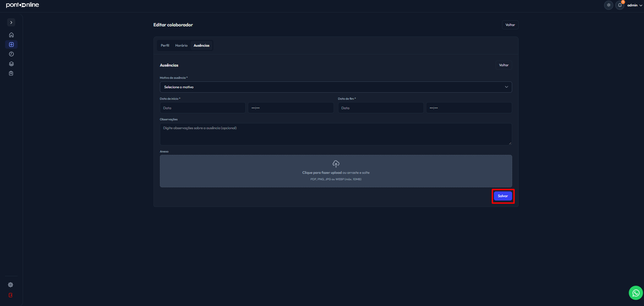This screenshot has width=644, height=306.
Task: Click the 'Data de fim' date field
Action: point(381,108)
